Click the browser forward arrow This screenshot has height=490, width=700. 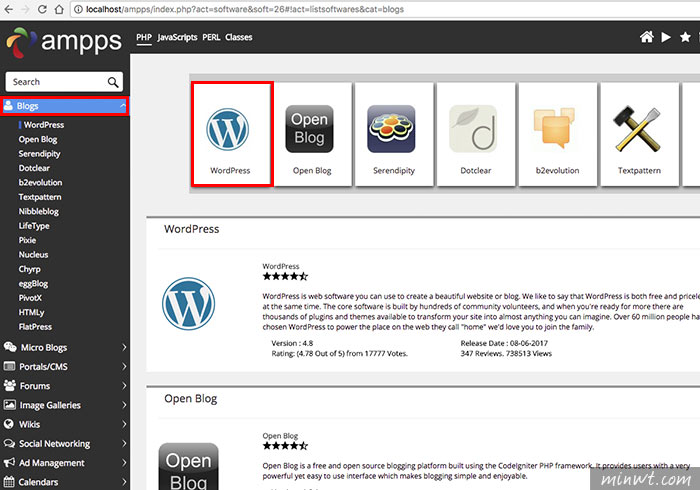(x=25, y=9)
